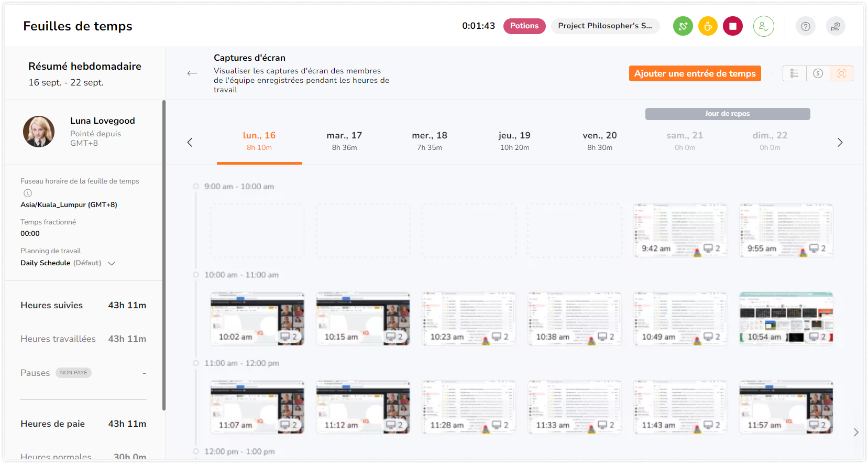Click the Heures suivies row
Image resolution: width=868 pixels, height=464 pixels.
pyautogui.click(x=83, y=305)
